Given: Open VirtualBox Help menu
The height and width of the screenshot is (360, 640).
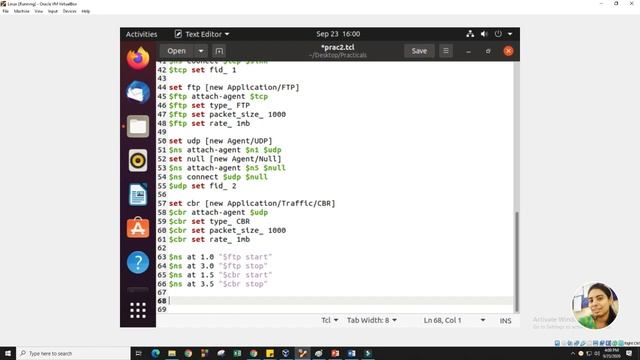Looking at the screenshot, I should pyautogui.click(x=85, y=11).
